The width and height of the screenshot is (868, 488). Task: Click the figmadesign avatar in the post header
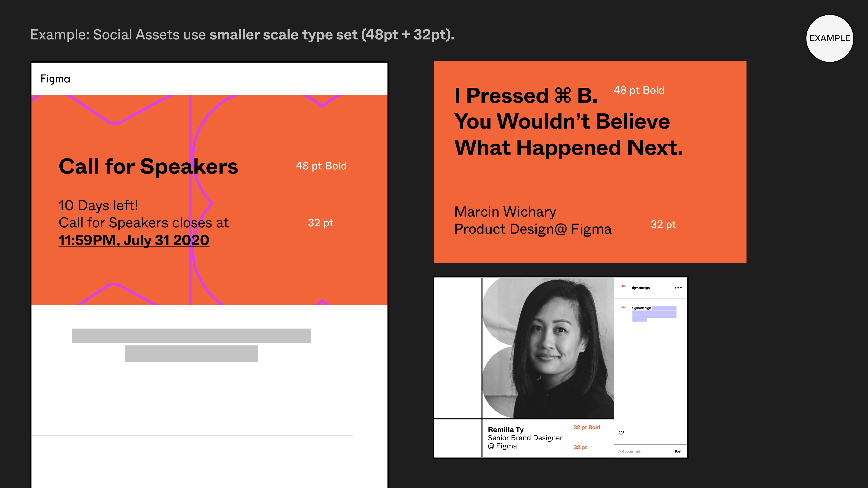point(623,286)
